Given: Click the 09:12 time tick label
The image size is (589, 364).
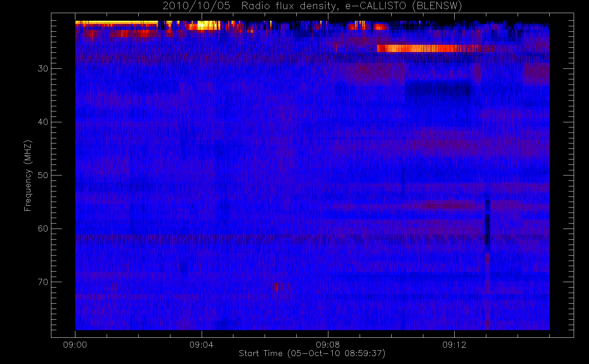Looking at the screenshot, I should pos(454,345).
